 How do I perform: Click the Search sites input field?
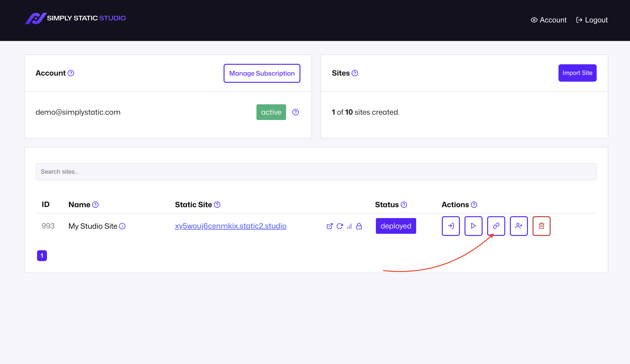(x=316, y=172)
